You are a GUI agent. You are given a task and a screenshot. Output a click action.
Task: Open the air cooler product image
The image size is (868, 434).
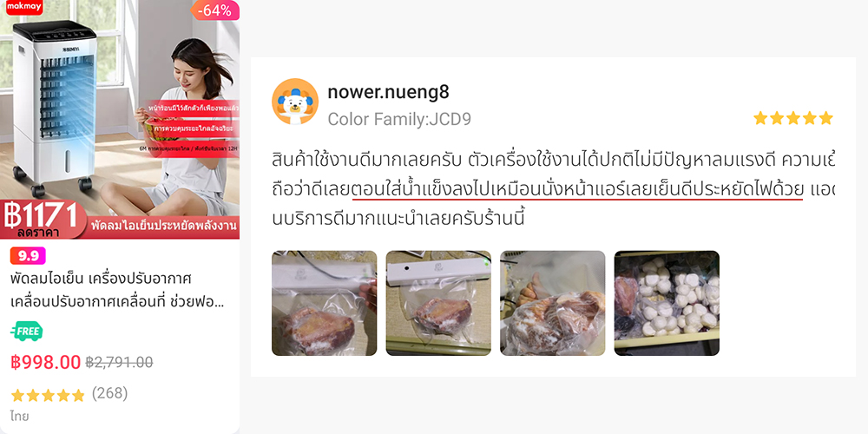120,120
